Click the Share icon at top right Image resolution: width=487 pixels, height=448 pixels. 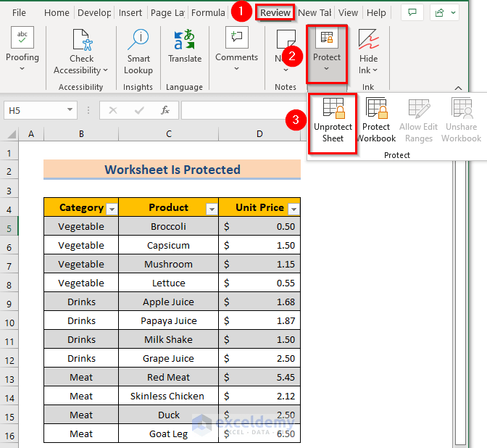tap(439, 12)
